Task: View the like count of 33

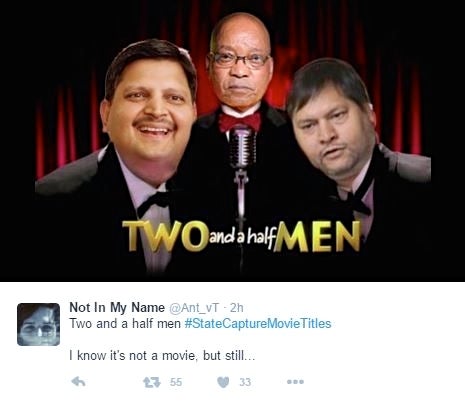Action: (245, 382)
